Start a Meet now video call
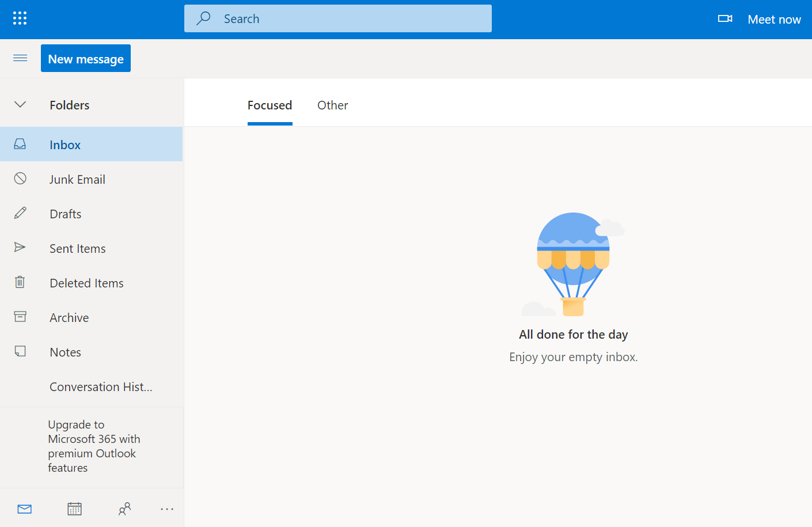 [x=774, y=18]
